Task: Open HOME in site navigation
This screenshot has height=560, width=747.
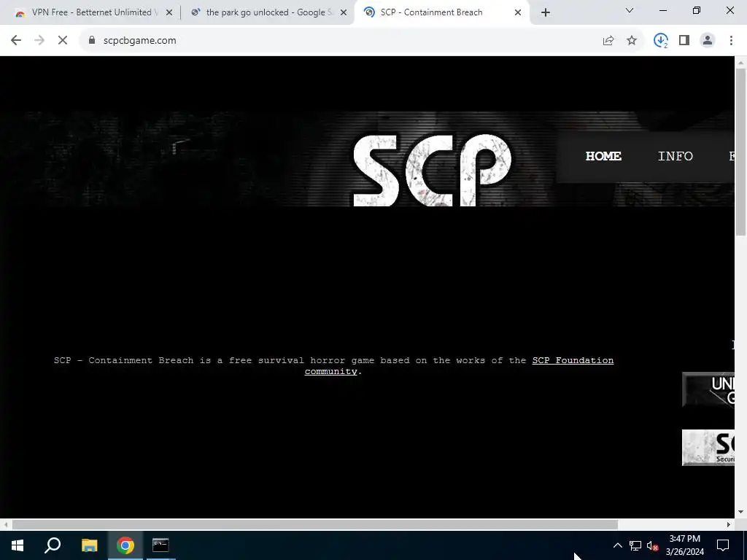Action: (603, 156)
